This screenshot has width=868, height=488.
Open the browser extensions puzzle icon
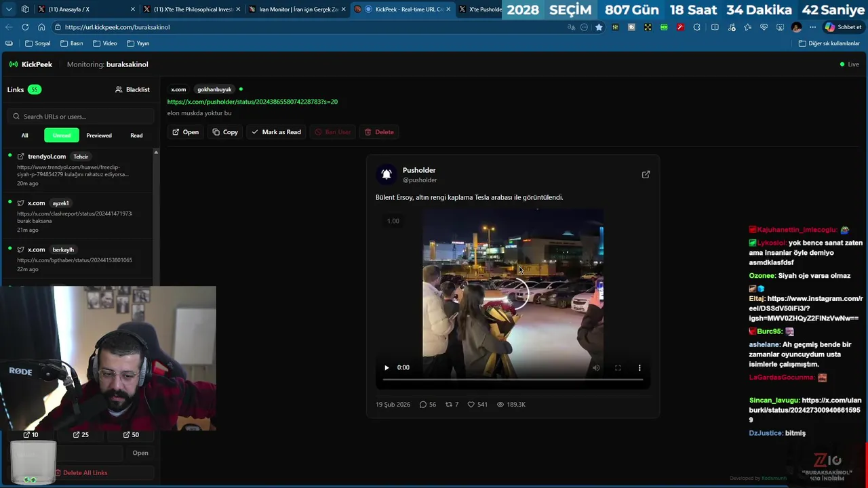click(696, 27)
